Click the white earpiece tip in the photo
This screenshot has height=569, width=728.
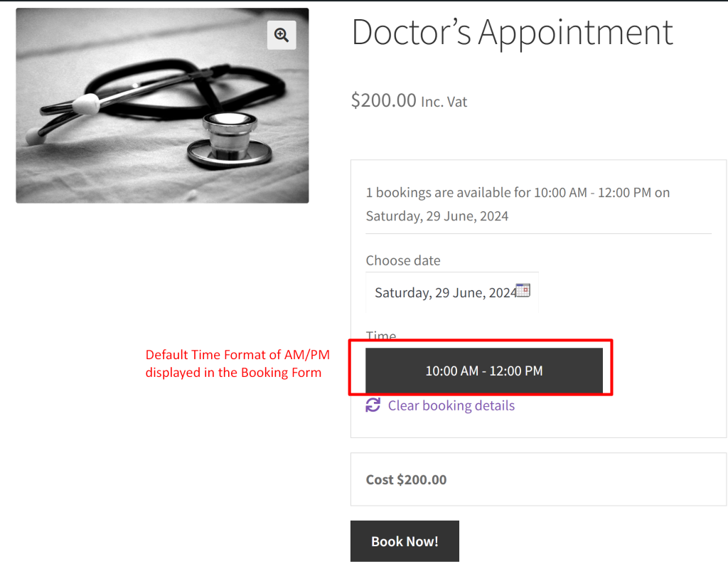(86, 105)
